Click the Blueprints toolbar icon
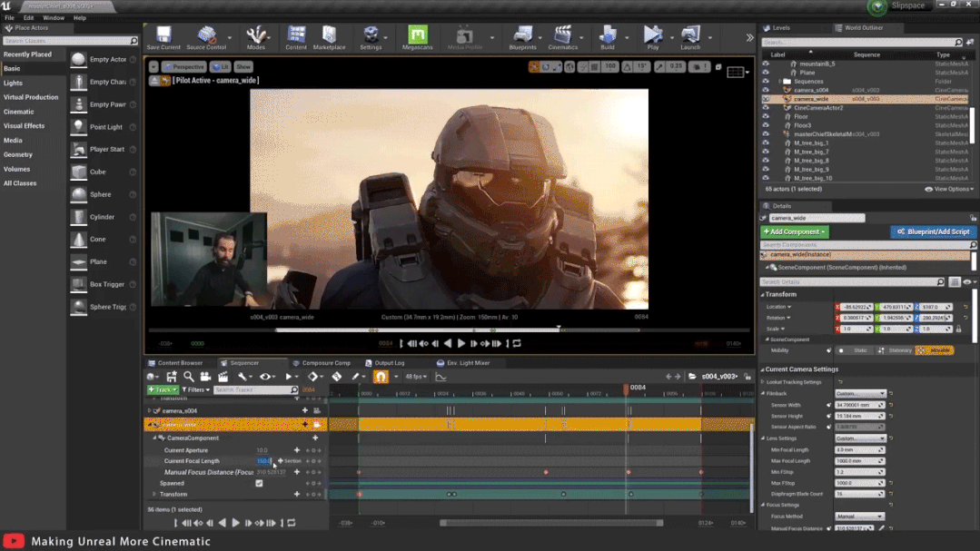The height and width of the screenshot is (551, 980). [522, 36]
